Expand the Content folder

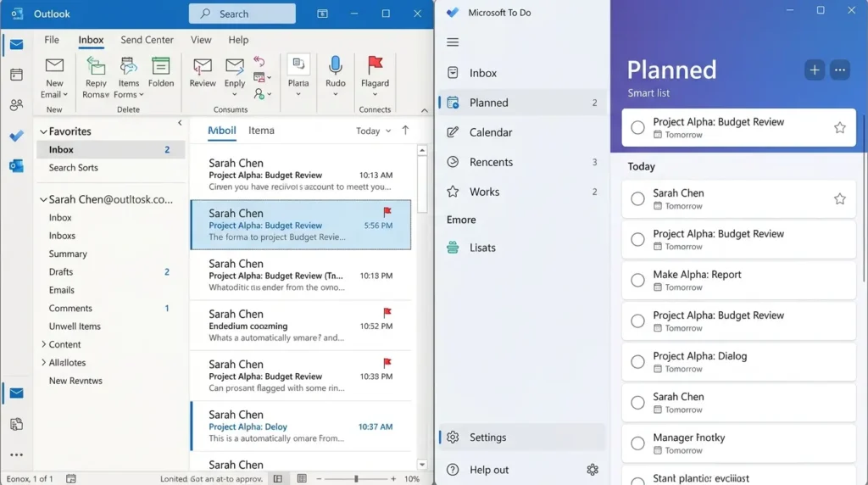pyautogui.click(x=44, y=343)
